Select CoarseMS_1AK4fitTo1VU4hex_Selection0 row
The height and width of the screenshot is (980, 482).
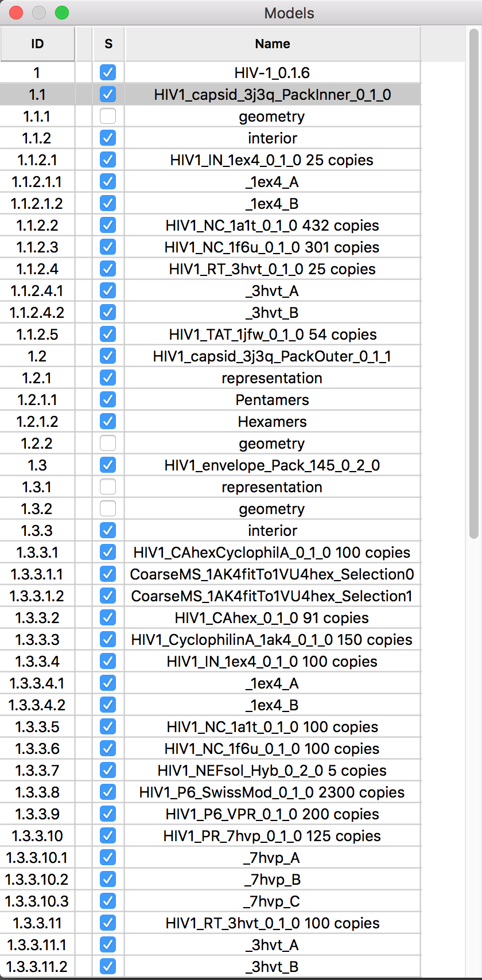(272, 574)
